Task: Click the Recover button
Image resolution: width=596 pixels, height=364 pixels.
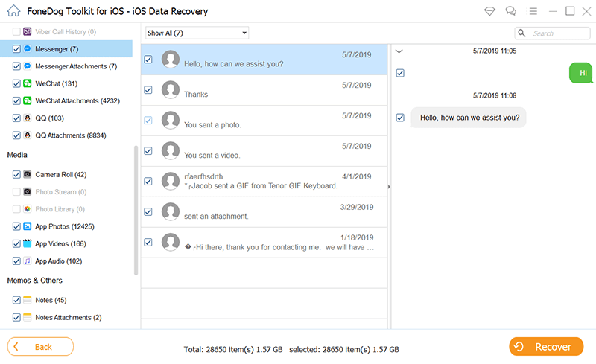Action: pos(546,347)
